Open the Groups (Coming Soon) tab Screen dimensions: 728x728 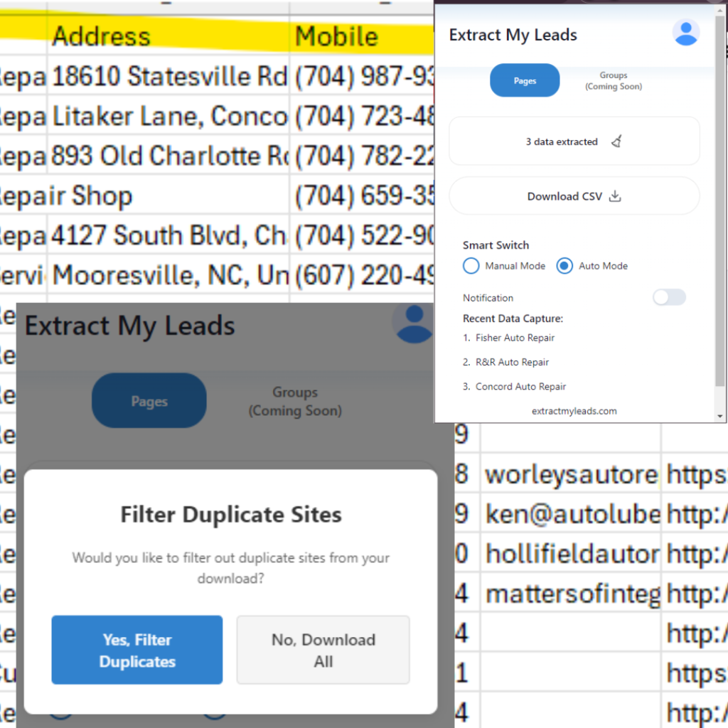click(x=613, y=80)
